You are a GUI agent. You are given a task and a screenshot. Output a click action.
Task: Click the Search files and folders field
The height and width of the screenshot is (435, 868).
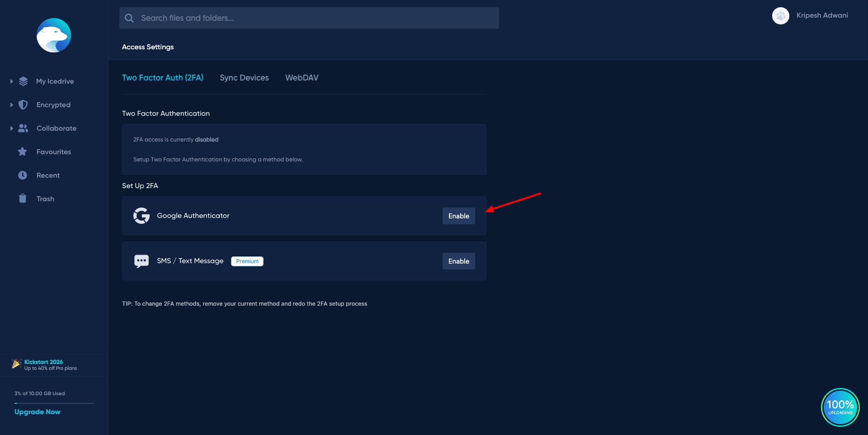316,18
